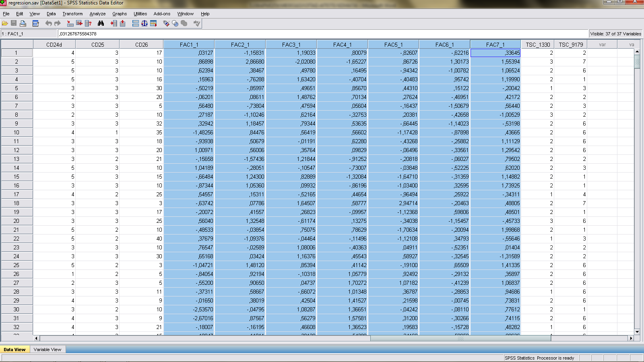Click the Go to Case icon
Viewport: 644px width, 362px height.
[70, 23]
